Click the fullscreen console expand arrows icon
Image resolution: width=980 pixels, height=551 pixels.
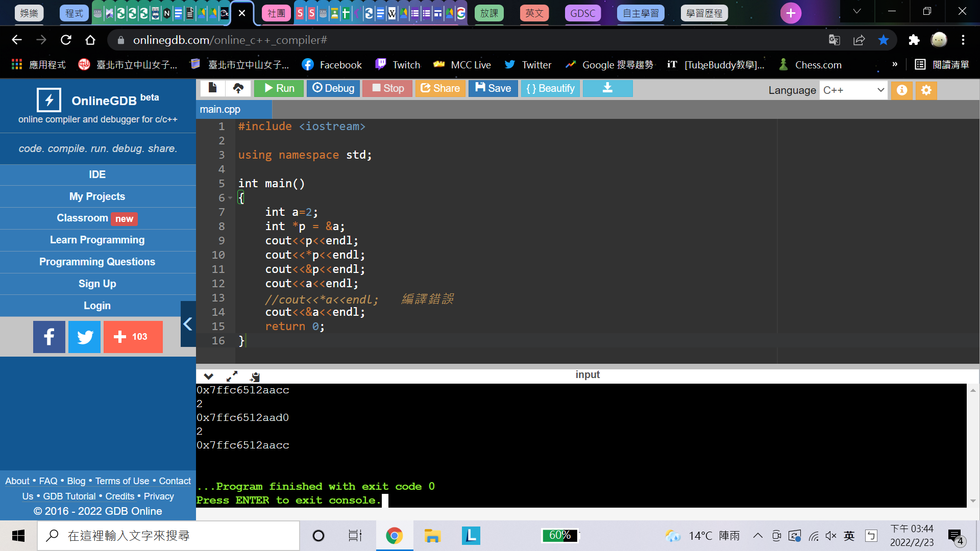(x=232, y=377)
